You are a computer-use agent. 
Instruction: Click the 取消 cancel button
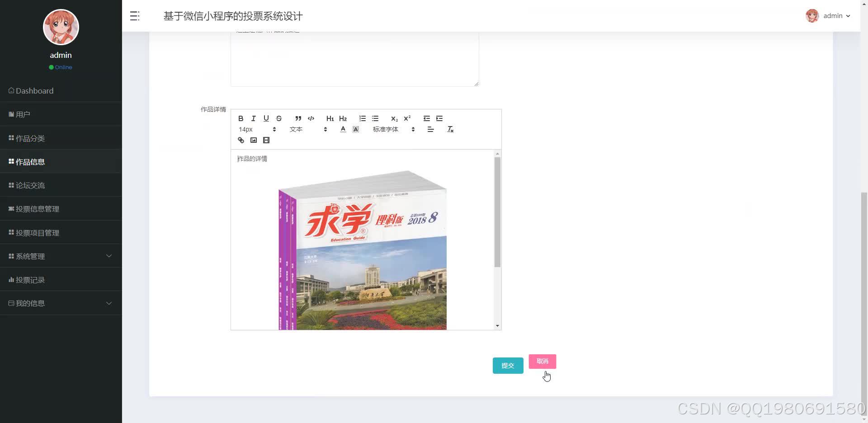(542, 361)
